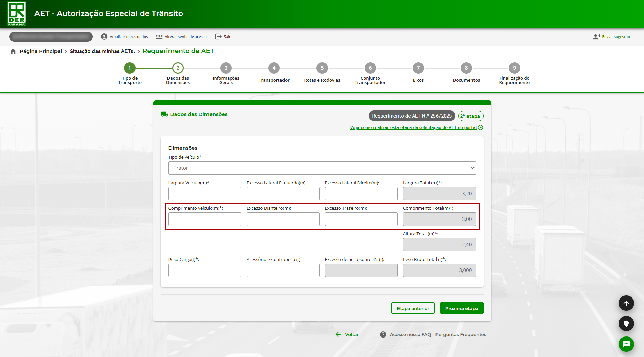Focus the Comprimento veículo input field
The image size is (644, 357).
point(205,219)
